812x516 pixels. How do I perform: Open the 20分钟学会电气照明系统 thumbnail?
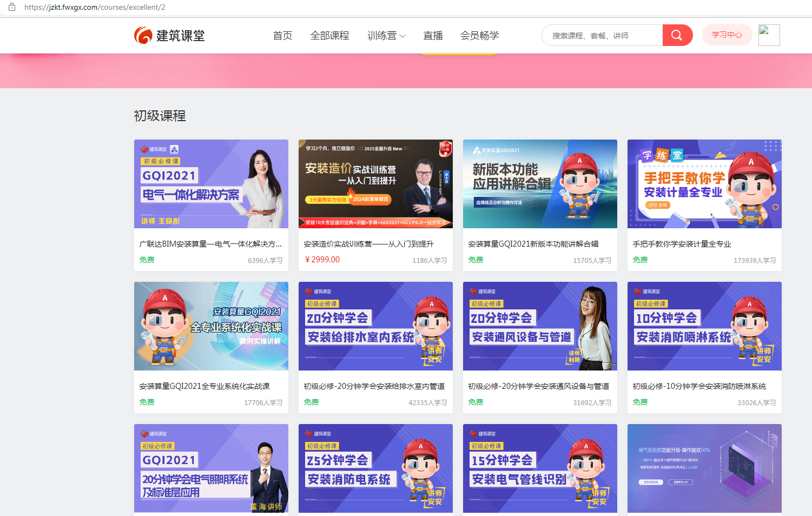[x=211, y=468]
